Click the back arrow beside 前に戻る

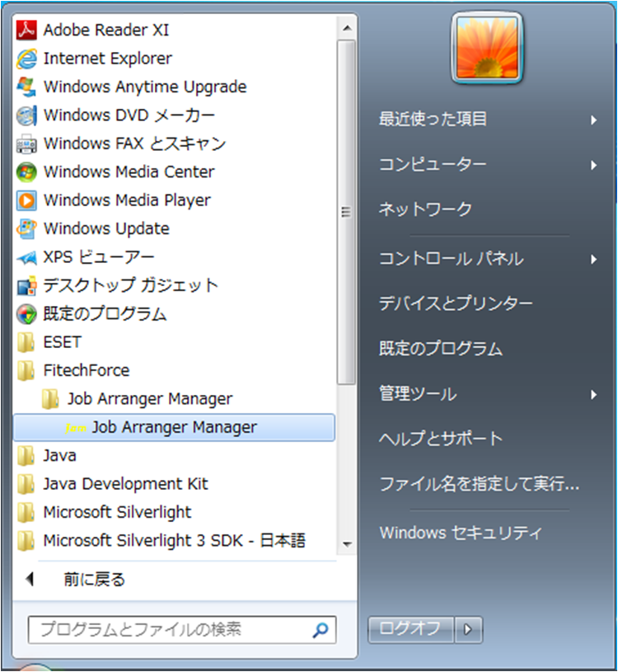coord(30,580)
